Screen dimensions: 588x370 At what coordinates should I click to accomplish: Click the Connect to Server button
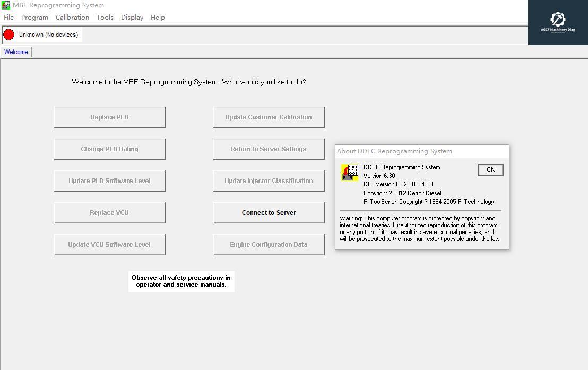(x=269, y=212)
